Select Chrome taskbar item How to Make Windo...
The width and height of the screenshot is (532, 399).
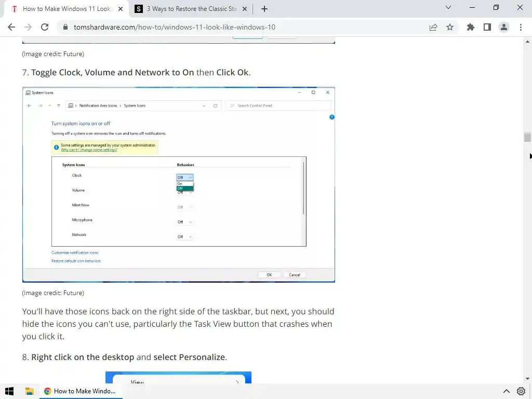tap(81, 391)
